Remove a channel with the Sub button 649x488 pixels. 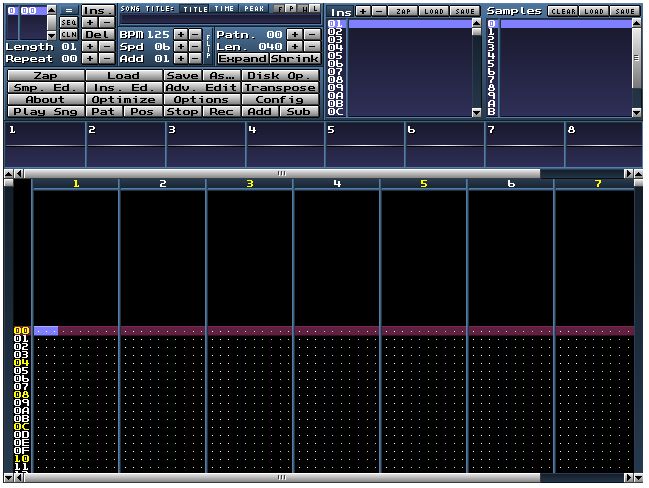click(x=299, y=111)
